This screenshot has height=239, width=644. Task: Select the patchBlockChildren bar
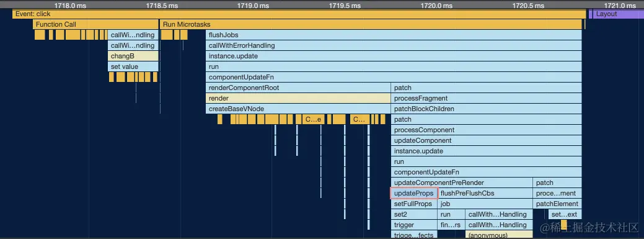[487, 109]
